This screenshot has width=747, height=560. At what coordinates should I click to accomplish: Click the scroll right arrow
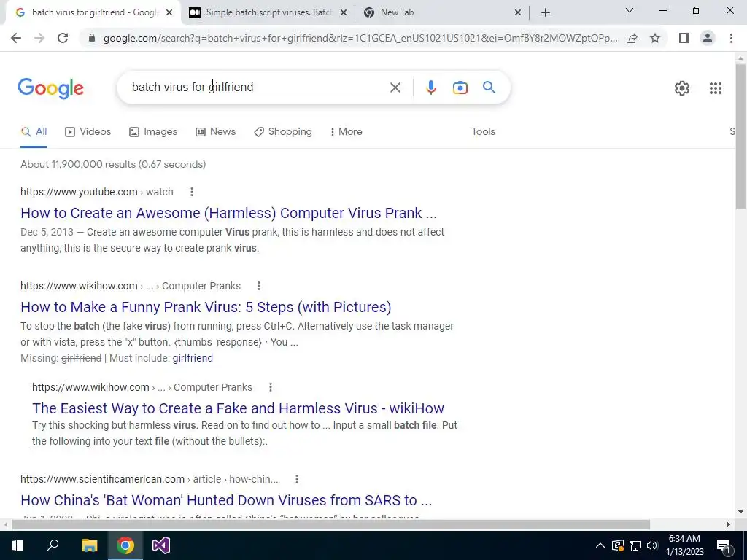[729, 525]
